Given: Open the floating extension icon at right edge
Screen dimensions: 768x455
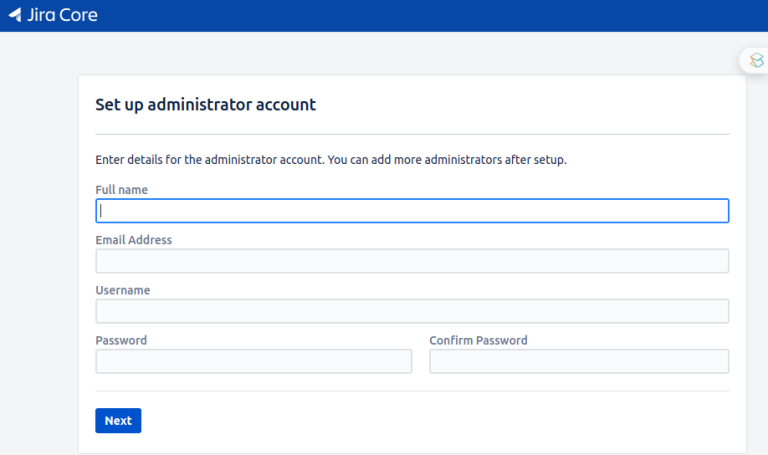Looking at the screenshot, I should coord(756,60).
